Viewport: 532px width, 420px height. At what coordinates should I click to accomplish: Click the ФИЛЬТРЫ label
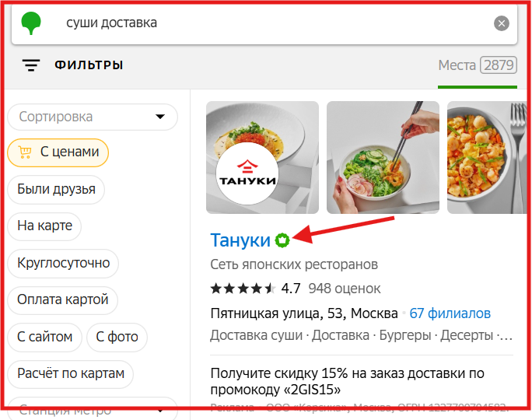pyautogui.click(x=89, y=65)
